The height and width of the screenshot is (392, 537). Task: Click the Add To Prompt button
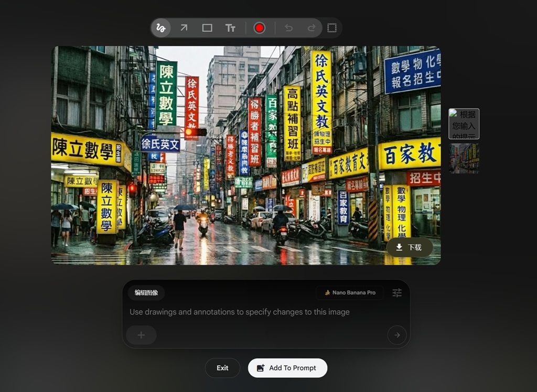tap(287, 368)
